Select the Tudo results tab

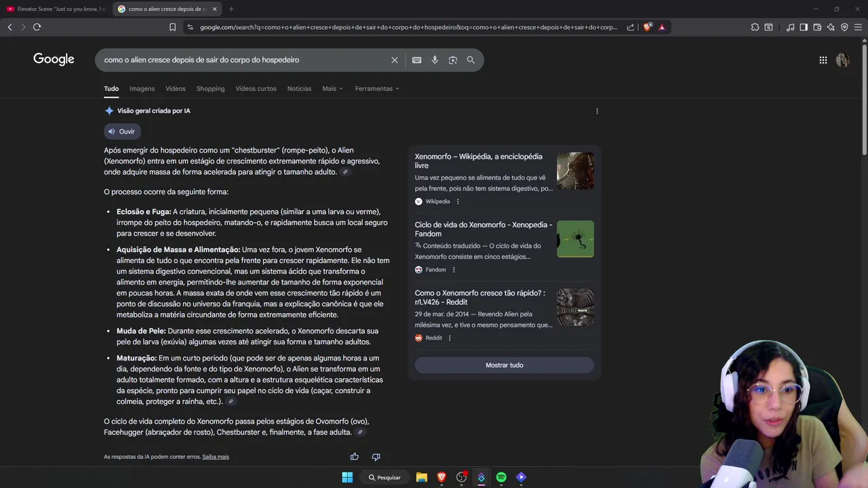tap(111, 89)
